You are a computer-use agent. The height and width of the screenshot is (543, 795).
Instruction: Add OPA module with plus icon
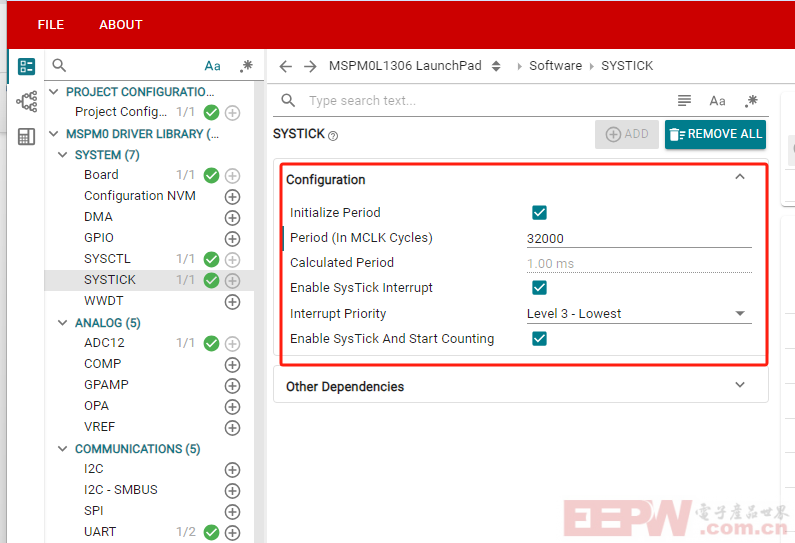tap(232, 407)
